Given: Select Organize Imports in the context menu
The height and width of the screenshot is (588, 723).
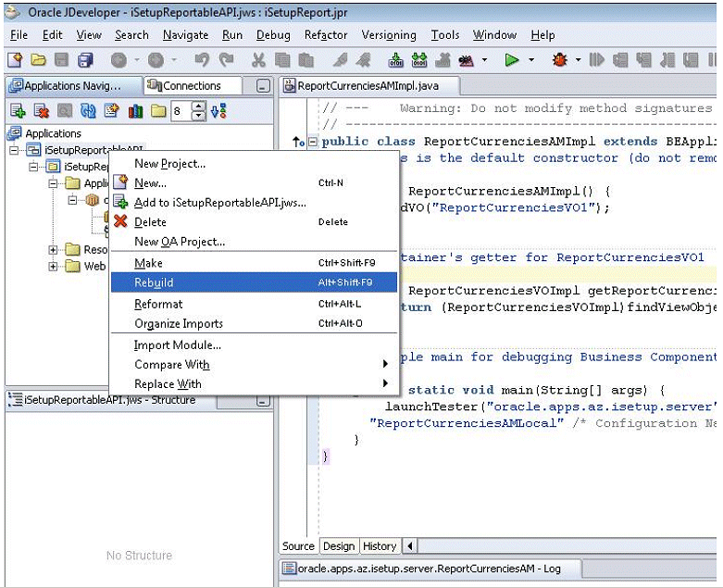Looking at the screenshot, I should [x=254, y=323].
